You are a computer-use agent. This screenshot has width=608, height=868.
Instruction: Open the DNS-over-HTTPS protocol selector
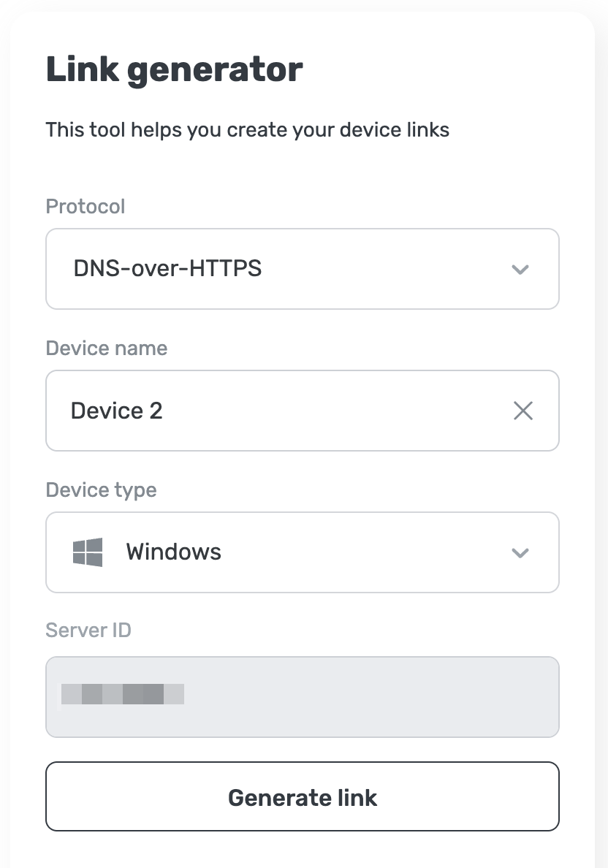click(303, 269)
